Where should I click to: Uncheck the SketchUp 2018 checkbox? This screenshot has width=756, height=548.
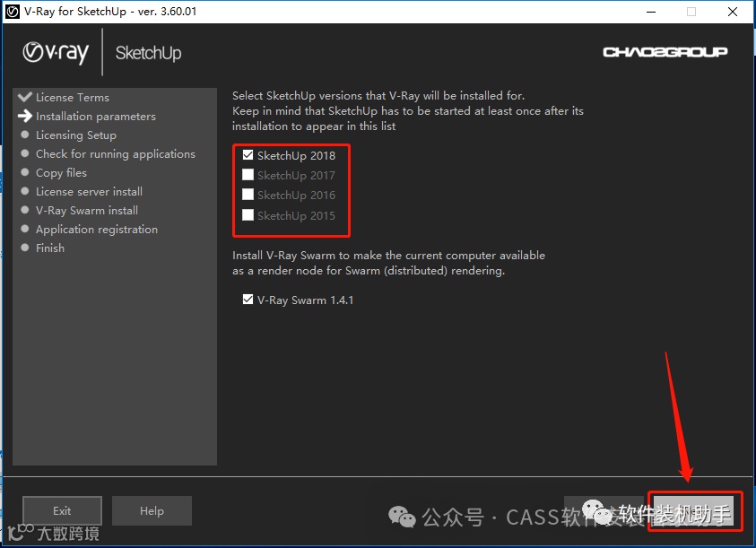pyautogui.click(x=248, y=155)
